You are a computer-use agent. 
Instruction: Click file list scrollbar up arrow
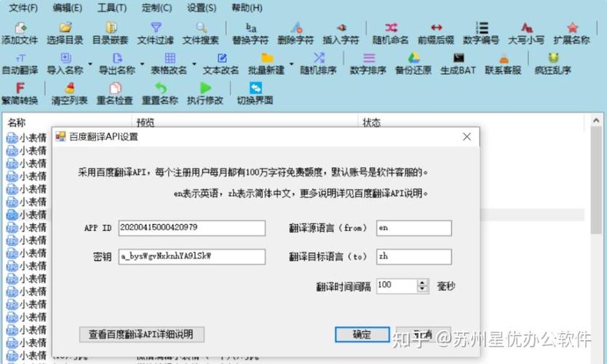(x=596, y=121)
